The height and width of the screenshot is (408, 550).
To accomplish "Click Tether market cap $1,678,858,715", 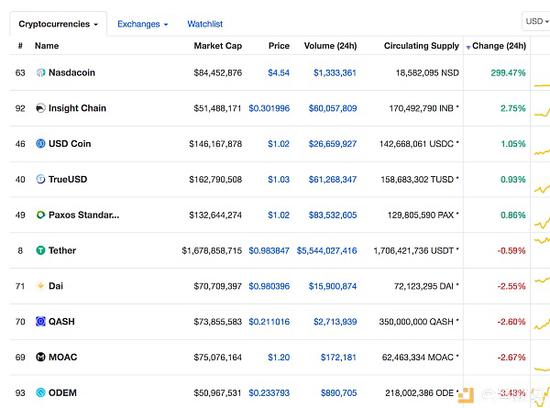I will [212, 250].
